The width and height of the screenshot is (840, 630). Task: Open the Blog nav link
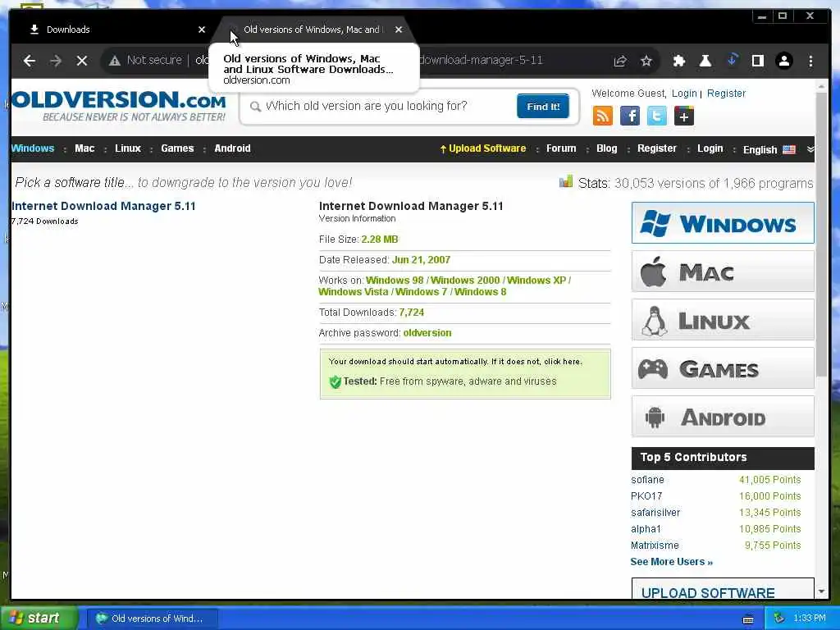607,148
